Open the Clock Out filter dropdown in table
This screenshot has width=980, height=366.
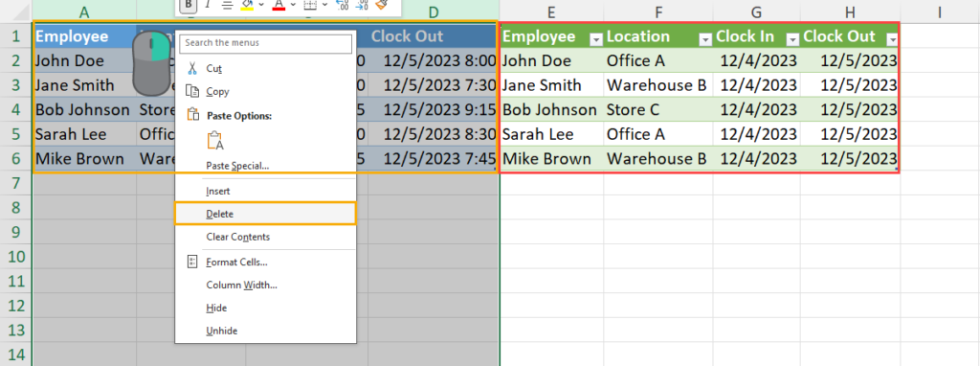coord(892,39)
